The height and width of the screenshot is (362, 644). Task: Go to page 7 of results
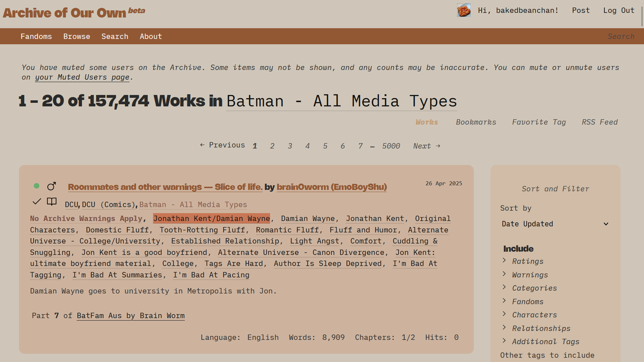click(x=360, y=146)
